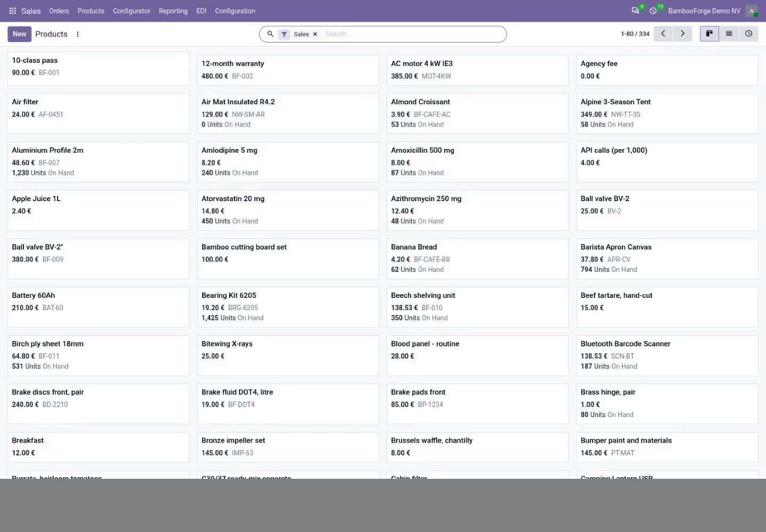Focus the product search field

click(412, 34)
